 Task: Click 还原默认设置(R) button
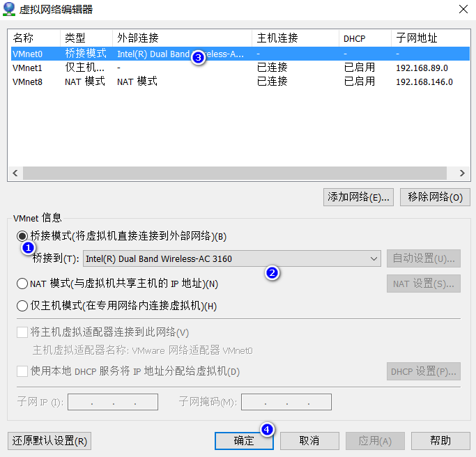49,441
